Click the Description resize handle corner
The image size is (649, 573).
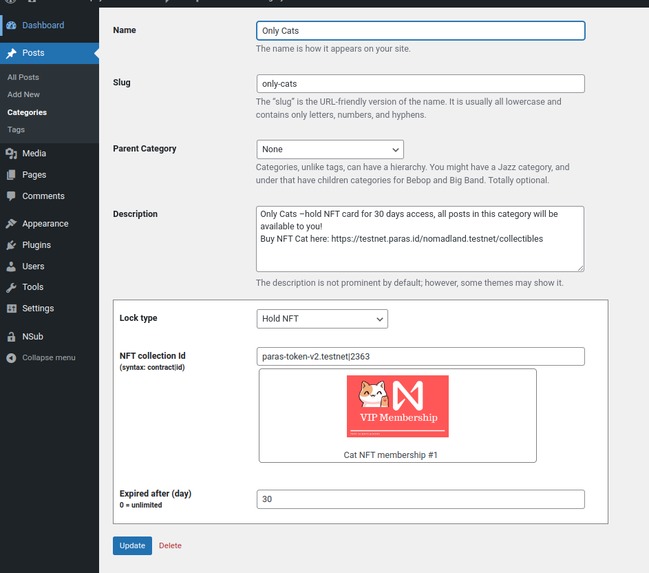pos(581,268)
